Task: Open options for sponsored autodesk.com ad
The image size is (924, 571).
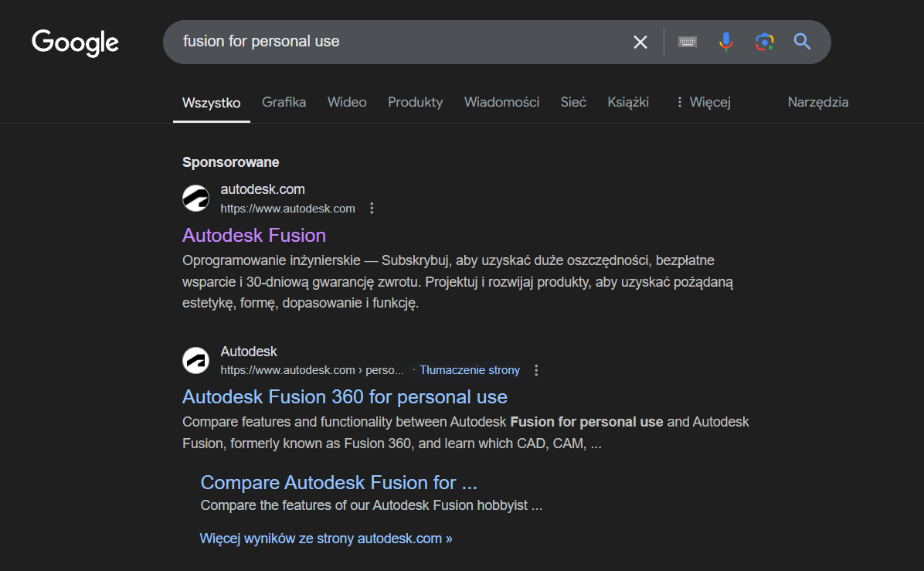Action: pyautogui.click(x=372, y=208)
